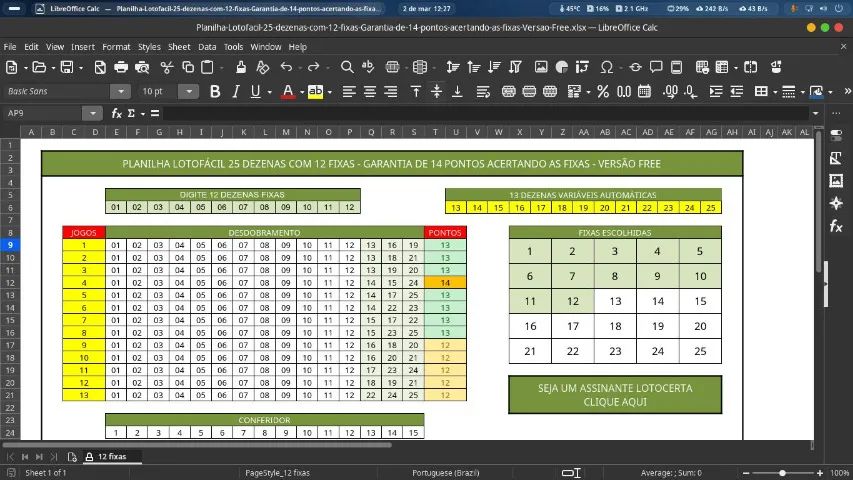This screenshot has height=480, width=853.
Task: Toggle Bold formatting
Action: click(x=215, y=91)
